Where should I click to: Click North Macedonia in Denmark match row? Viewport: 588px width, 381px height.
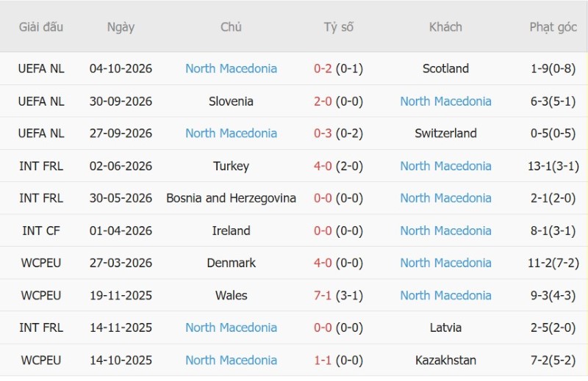445,263
